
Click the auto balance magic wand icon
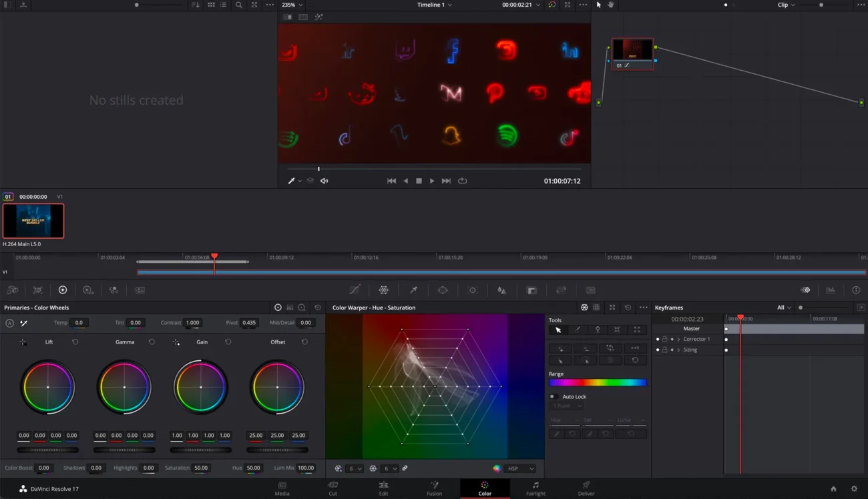click(x=24, y=323)
